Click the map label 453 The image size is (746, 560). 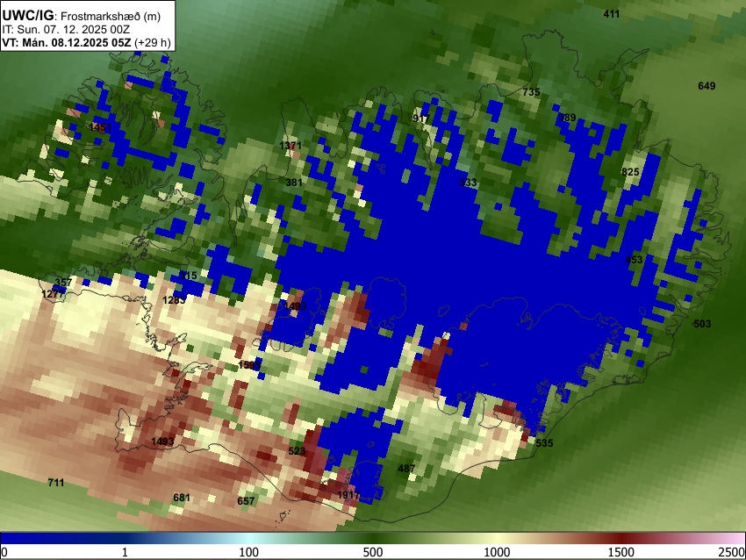coord(634,260)
